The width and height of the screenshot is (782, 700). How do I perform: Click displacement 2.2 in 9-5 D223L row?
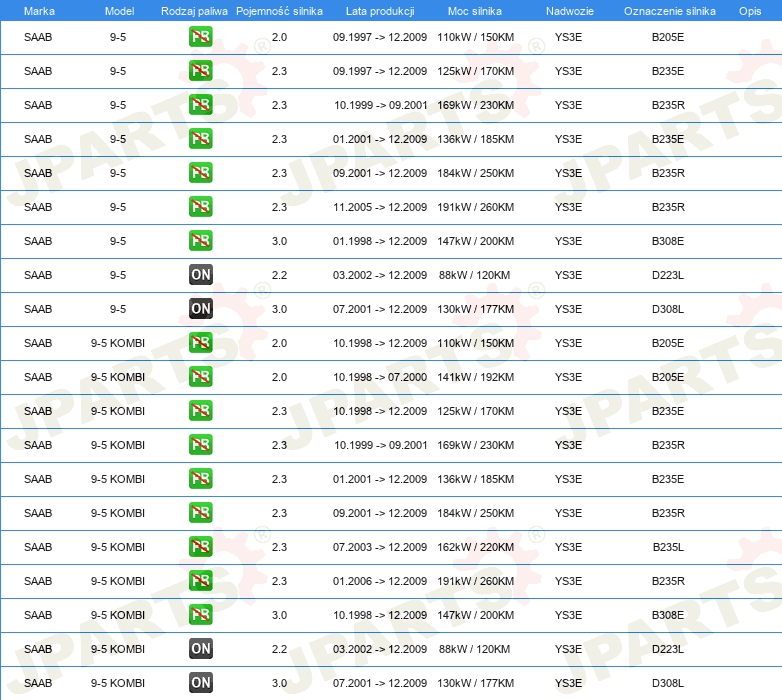279,275
